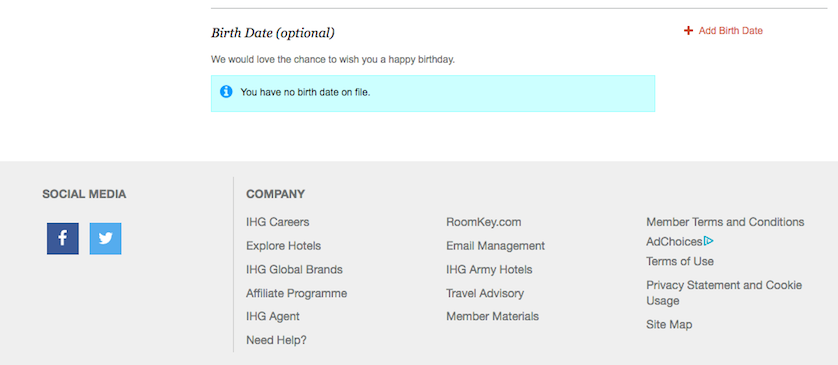Open IHG Global Brands page
Screen dimensions: 838x365
pos(294,269)
